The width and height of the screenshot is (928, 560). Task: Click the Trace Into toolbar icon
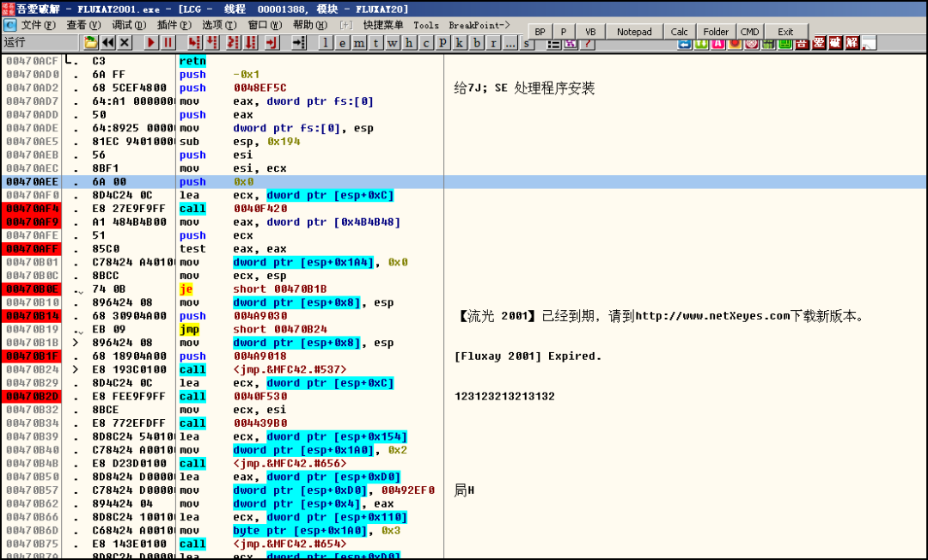click(x=233, y=43)
